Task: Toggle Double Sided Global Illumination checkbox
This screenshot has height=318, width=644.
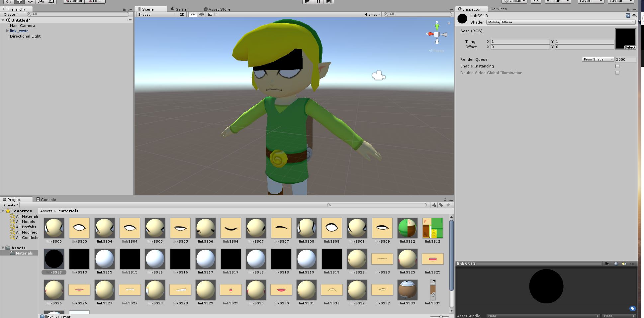Action: [x=617, y=73]
